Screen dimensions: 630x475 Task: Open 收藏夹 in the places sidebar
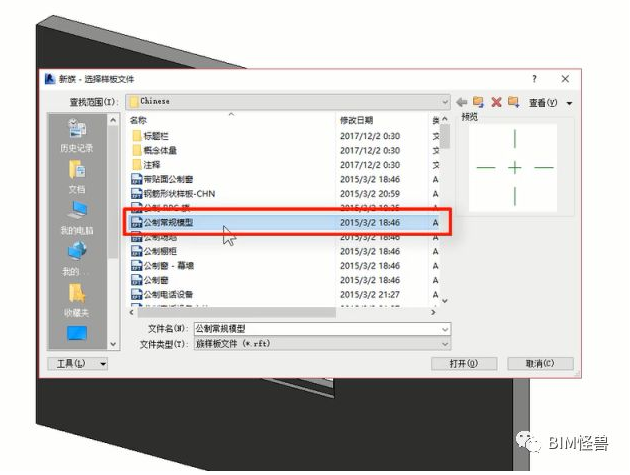[77, 299]
